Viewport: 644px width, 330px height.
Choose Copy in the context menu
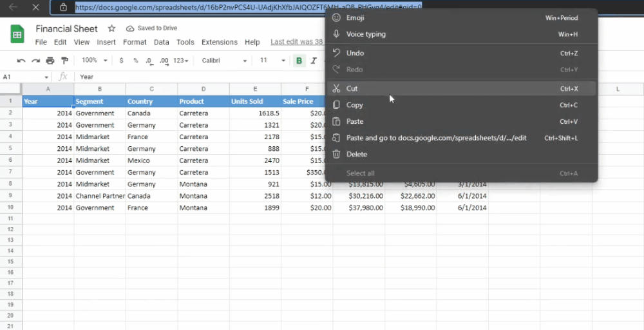pos(461,105)
